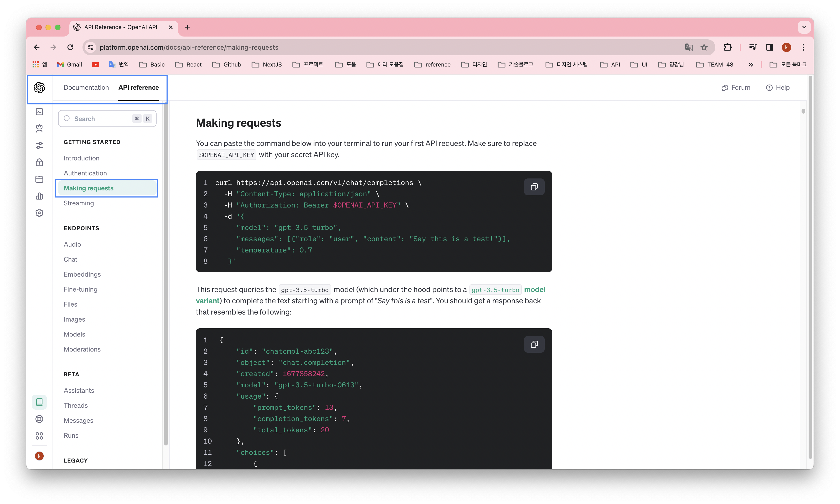Screen dimensions: 840x504
Task: Copy the chat completion response JSON
Action: tap(534, 344)
